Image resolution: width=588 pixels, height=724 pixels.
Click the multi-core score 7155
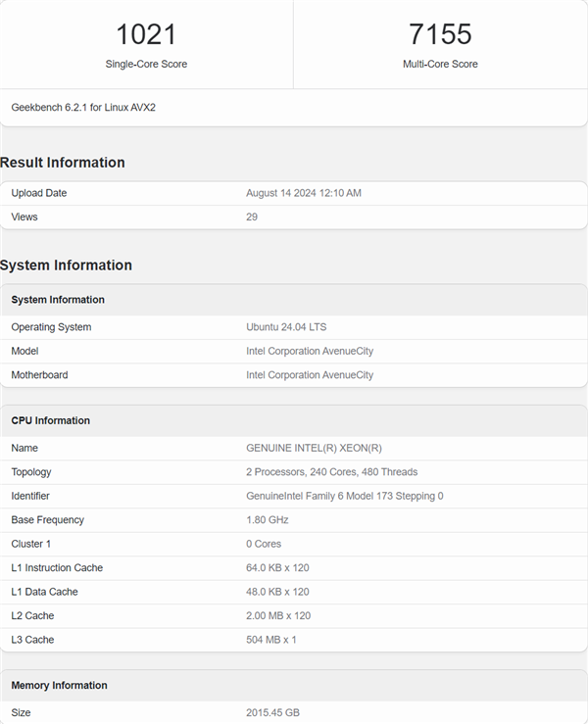point(440,35)
